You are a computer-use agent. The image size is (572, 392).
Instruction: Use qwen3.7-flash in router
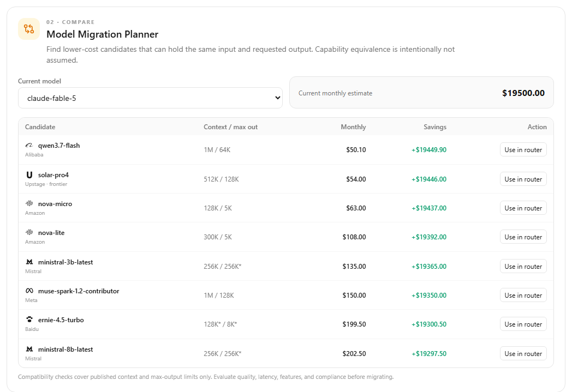point(523,150)
